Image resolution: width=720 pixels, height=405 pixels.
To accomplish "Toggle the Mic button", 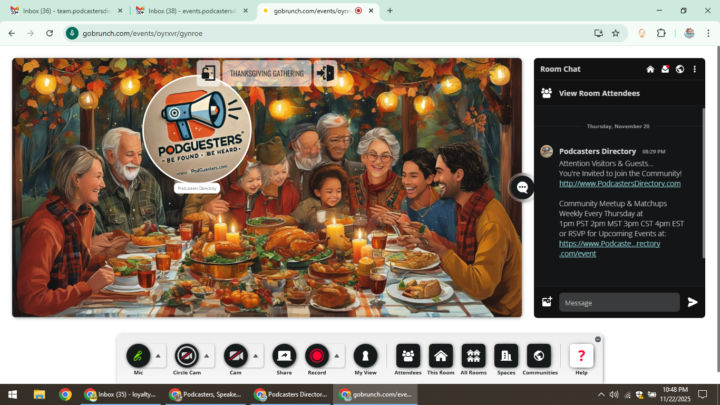I will tap(138, 355).
